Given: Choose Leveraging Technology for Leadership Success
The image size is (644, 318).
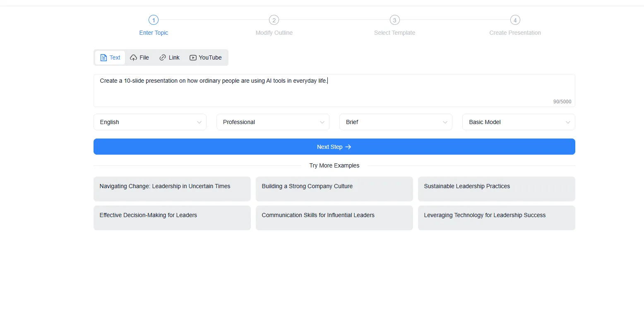Looking at the screenshot, I should click(x=496, y=218).
